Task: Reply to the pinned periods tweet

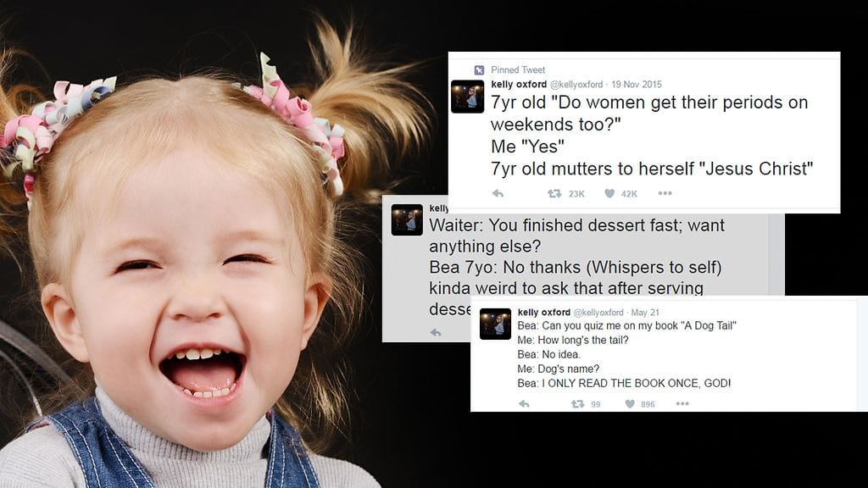Action: 498,194
